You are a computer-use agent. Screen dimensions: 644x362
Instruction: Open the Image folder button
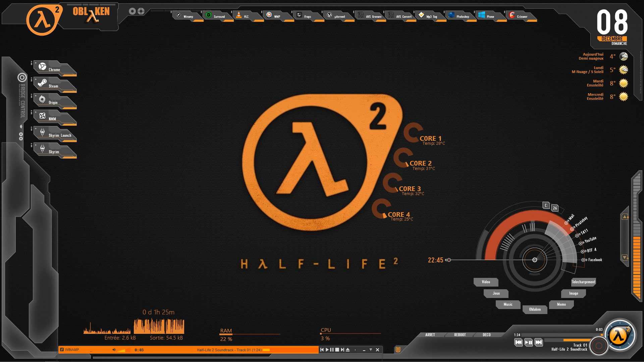coord(574,293)
